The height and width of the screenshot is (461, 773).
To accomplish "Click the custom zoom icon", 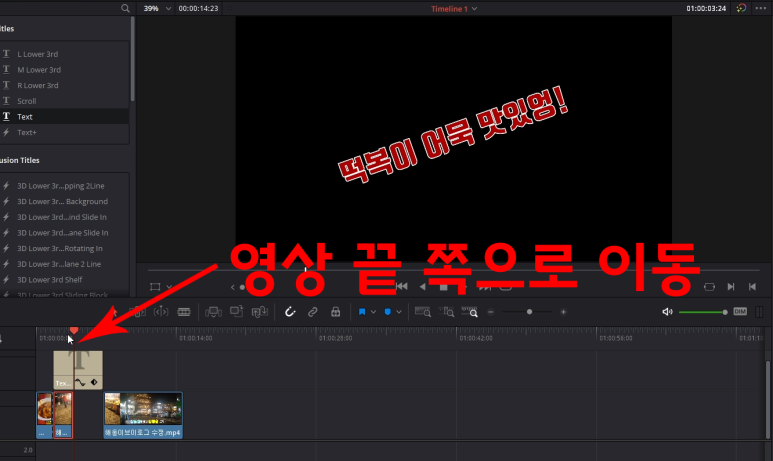I will pos(469,312).
